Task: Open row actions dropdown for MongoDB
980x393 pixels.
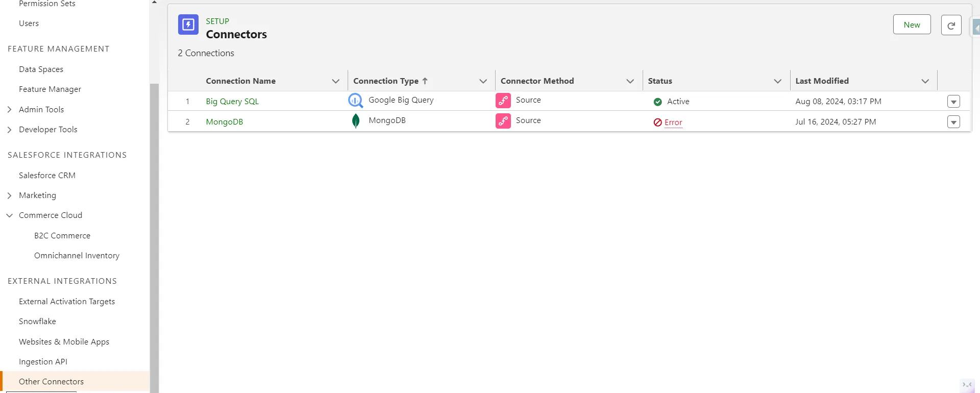Action: (x=953, y=122)
